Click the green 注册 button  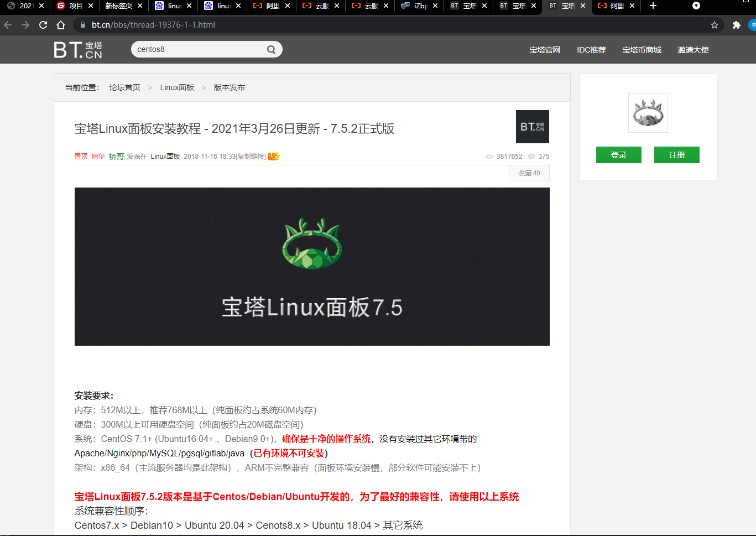[677, 155]
